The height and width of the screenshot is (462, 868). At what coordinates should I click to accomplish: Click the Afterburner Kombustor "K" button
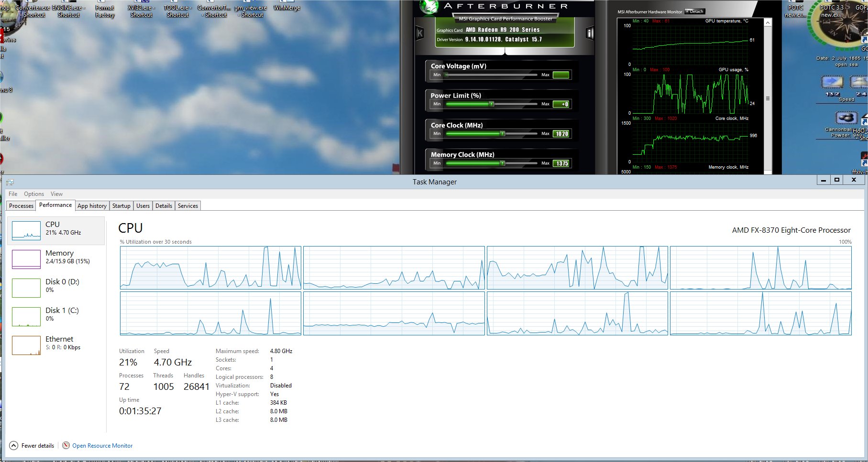point(420,33)
